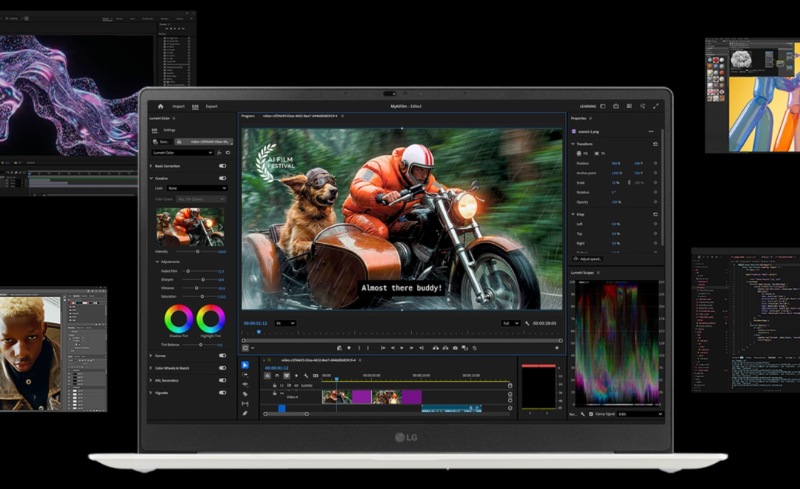Click the Home icon in top bar

pyautogui.click(x=160, y=106)
